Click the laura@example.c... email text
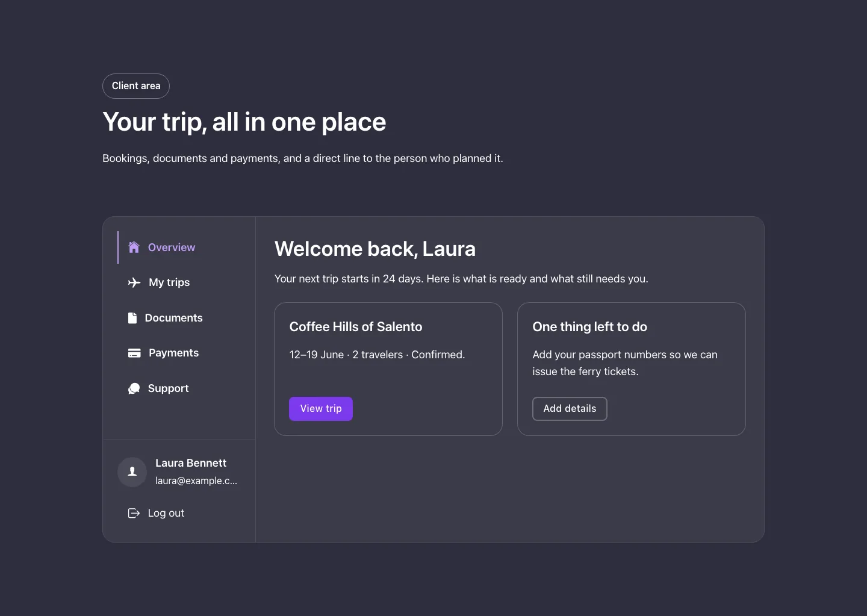Viewport: 867px width, 616px height. coord(196,481)
